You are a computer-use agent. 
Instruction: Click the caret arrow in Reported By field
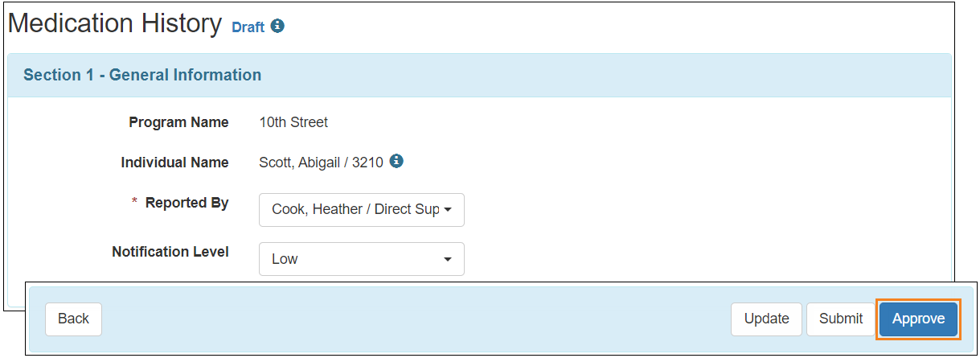click(x=448, y=210)
